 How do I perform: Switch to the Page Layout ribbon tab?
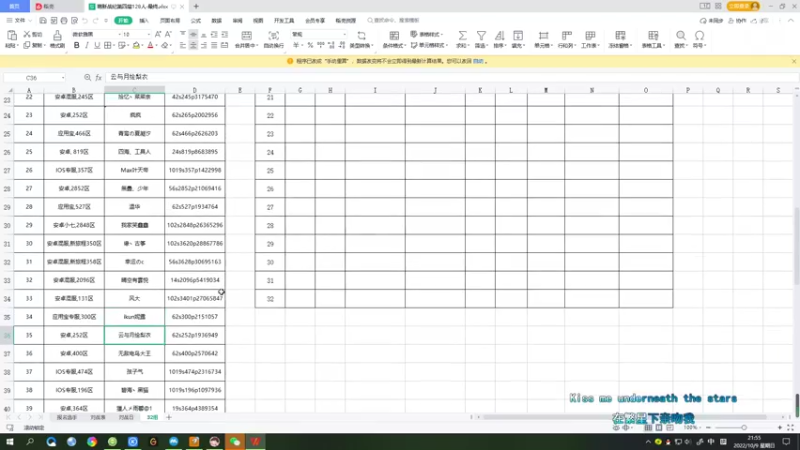point(170,20)
